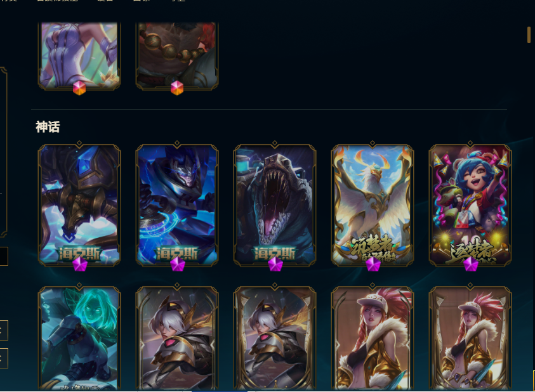Click the purple gem under the white winged-bird skin

coord(373,265)
